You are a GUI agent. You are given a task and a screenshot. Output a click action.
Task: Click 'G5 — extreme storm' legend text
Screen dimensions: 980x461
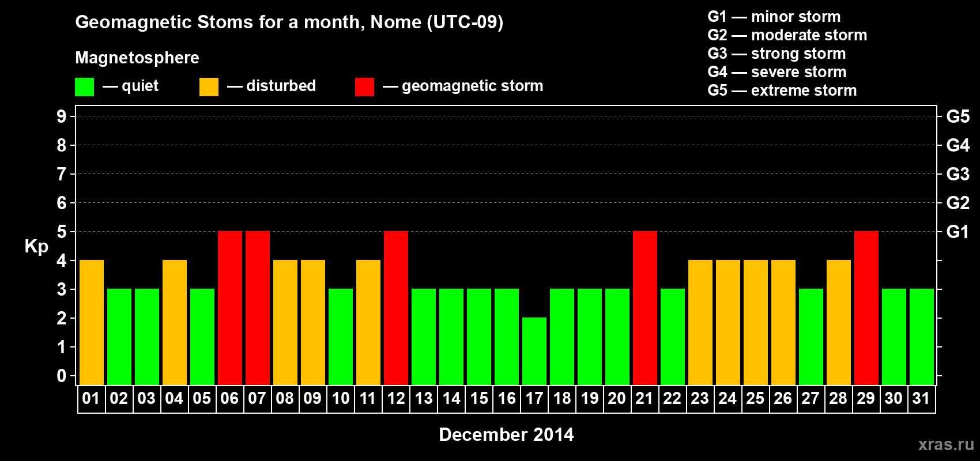pos(782,90)
